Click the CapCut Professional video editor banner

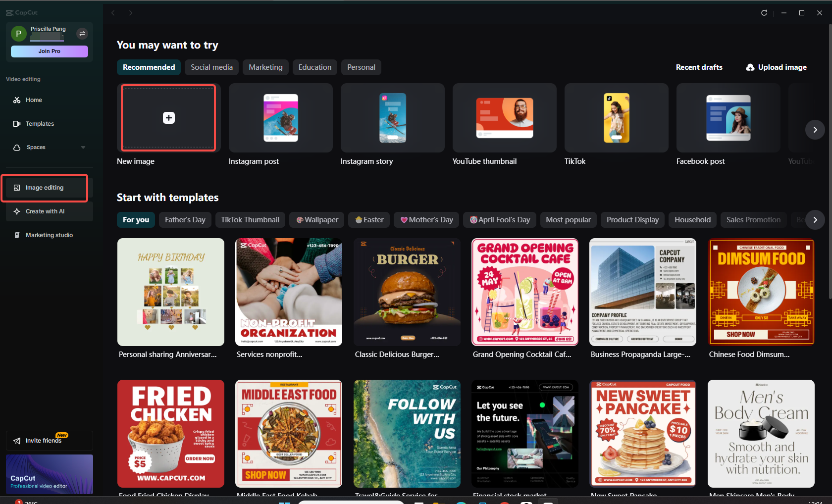tap(50, 474)
